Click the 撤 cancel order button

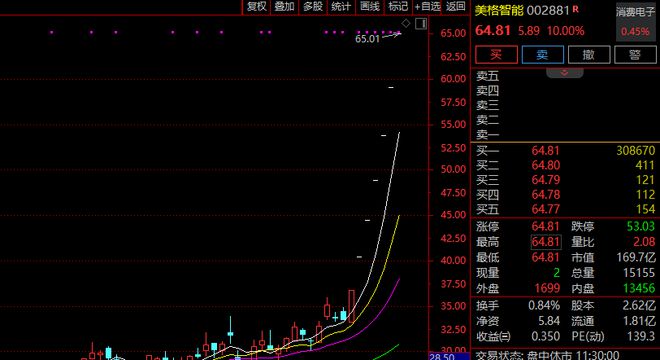(x=589, y=55)
